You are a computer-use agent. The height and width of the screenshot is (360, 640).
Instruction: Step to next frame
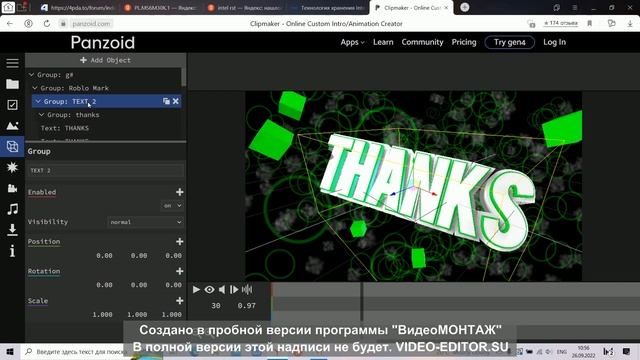pyautogui.click(x=234, y=289)
